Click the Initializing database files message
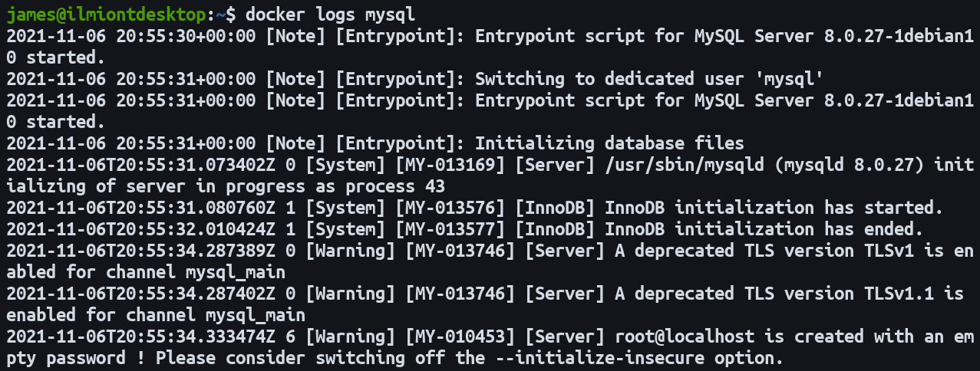The width and height of the screenshot is (980, 371). point(610,143)
